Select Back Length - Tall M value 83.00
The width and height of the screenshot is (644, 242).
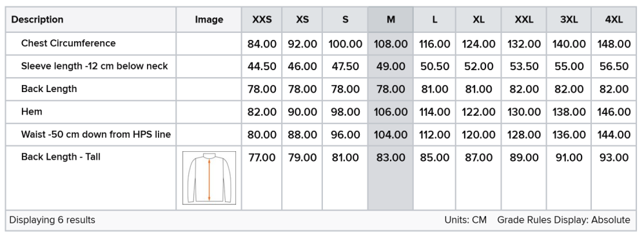(391, 158)
